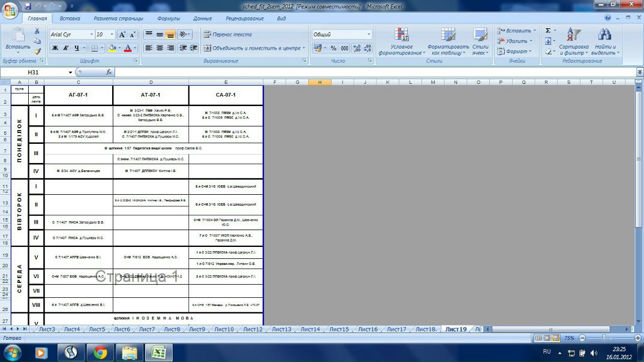Toggle bold Ж formatting
The height and width of the screenshot is (362, 644).
coord(55,48)
